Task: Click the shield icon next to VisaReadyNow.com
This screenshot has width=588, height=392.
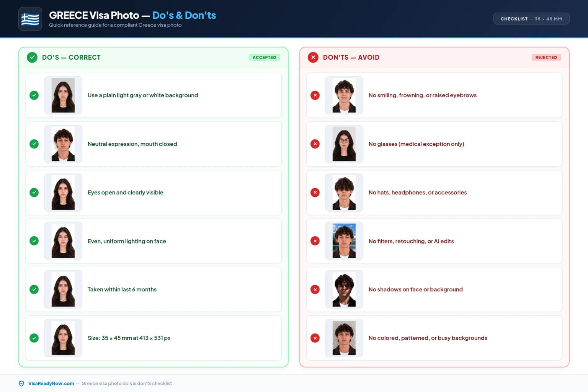Action: (x=21, y=384)
